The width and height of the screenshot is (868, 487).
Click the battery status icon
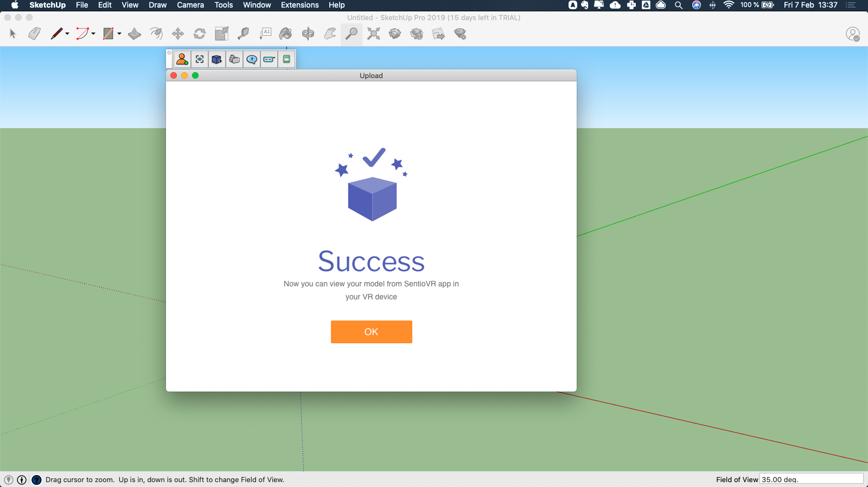click(768, 5)
